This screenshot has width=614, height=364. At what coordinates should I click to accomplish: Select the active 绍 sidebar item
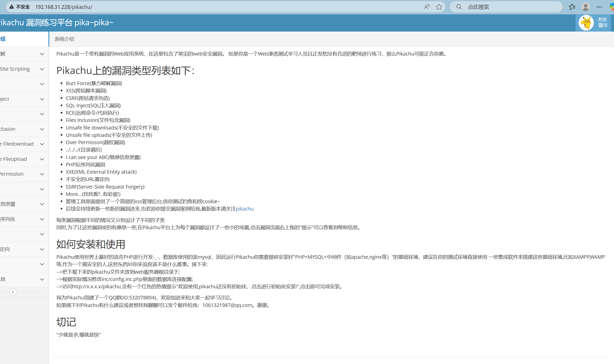pos(24,39)
